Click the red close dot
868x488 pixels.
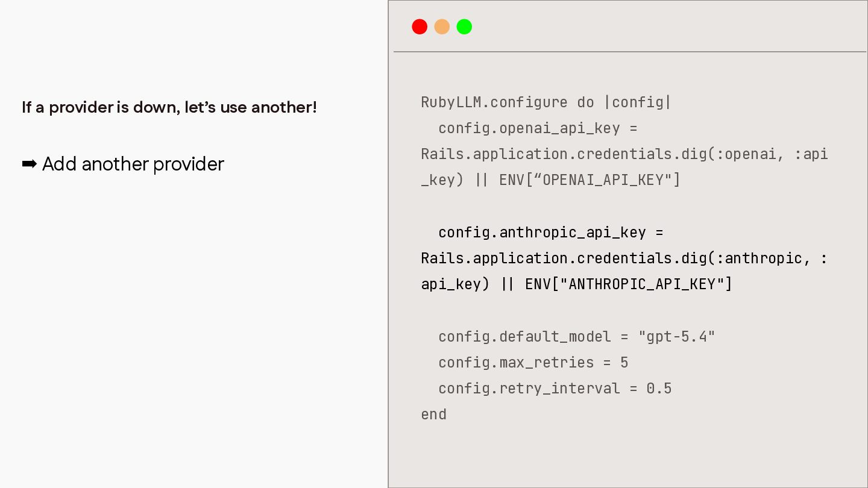tap(420, 27)
